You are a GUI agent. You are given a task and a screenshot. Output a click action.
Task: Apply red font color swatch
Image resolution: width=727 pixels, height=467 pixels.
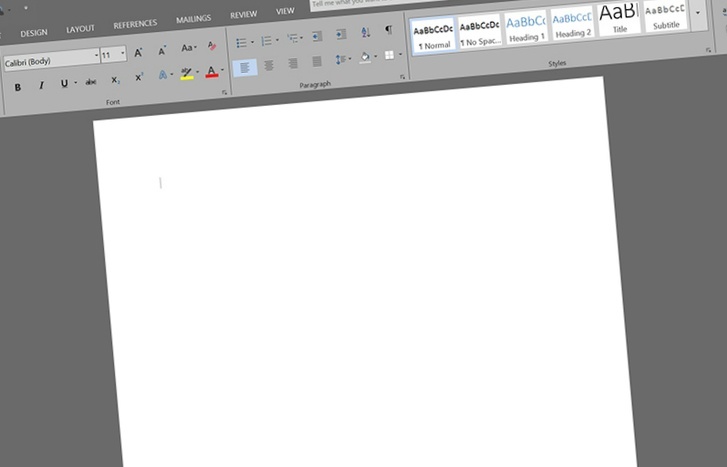[211, 71]
